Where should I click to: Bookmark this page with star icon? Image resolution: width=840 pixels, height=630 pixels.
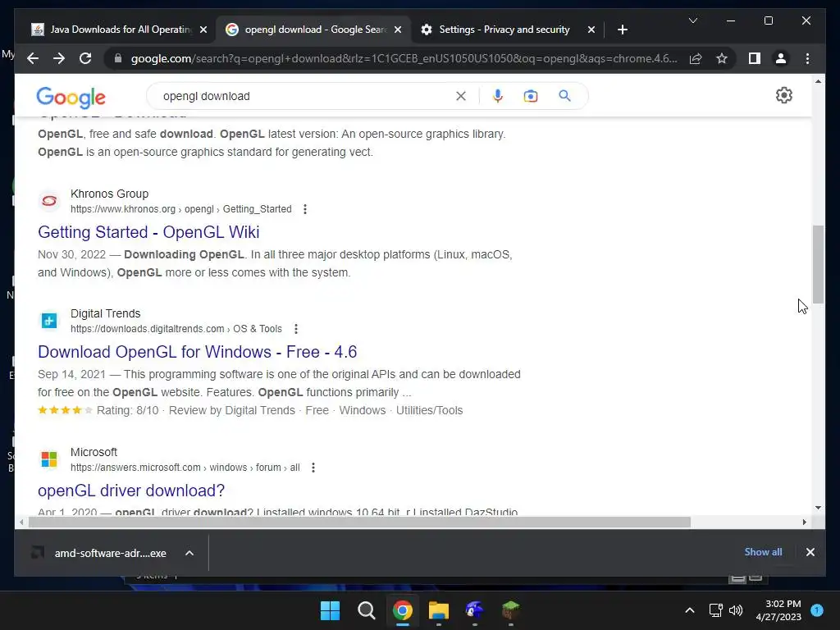[722, 58]
